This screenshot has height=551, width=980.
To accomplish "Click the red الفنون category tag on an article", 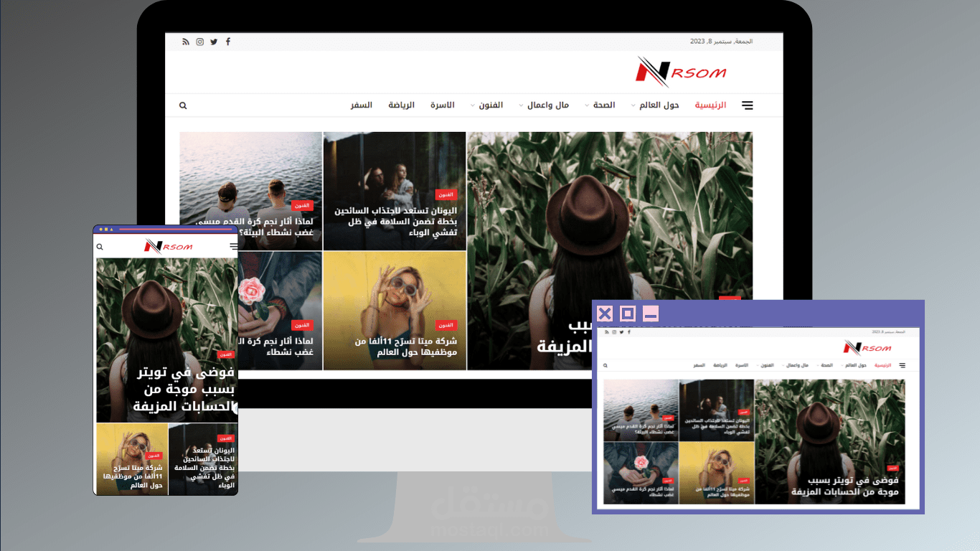I will 446,194.
